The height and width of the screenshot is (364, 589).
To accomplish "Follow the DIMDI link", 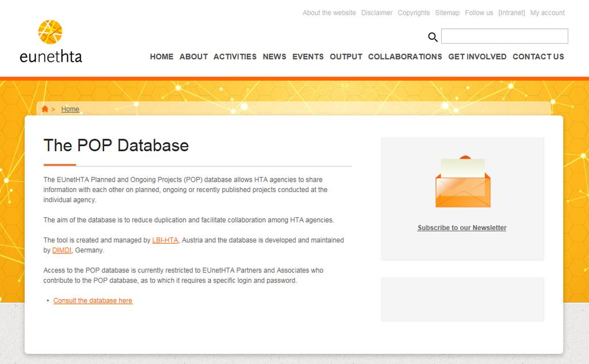I will (62, 250).
